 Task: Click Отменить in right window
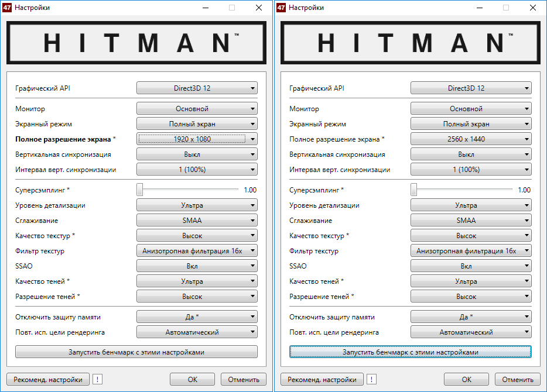pos(518,380)
